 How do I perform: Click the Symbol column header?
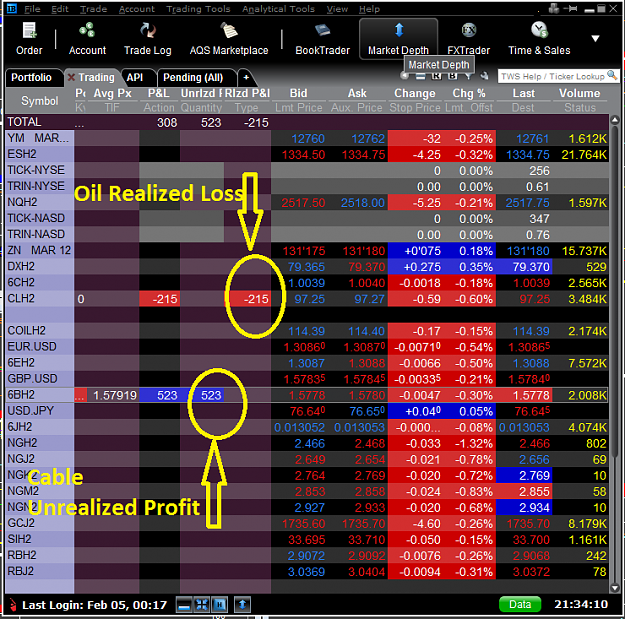click(39, 101)
